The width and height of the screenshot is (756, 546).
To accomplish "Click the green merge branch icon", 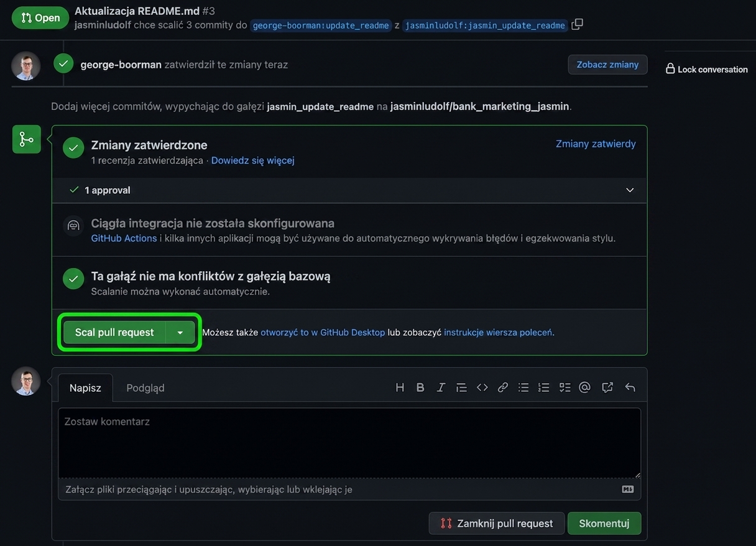I will point(27,139).
